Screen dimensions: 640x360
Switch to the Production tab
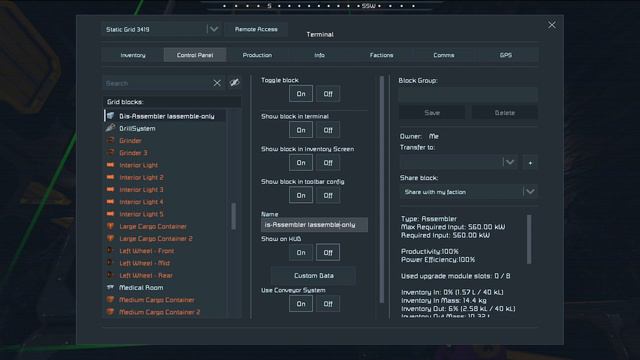(257, 55)
